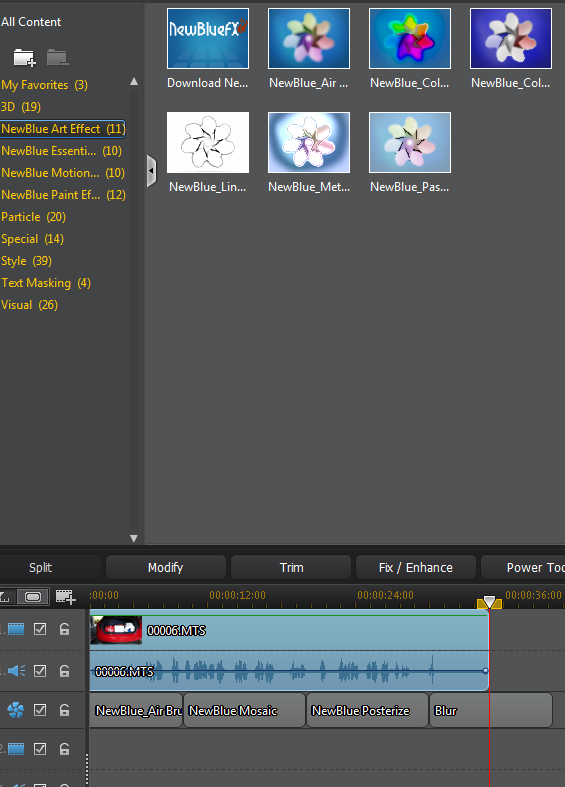Select the 00006.MTS audio waveform clip
Screen dimensions: 565x787
289,671
